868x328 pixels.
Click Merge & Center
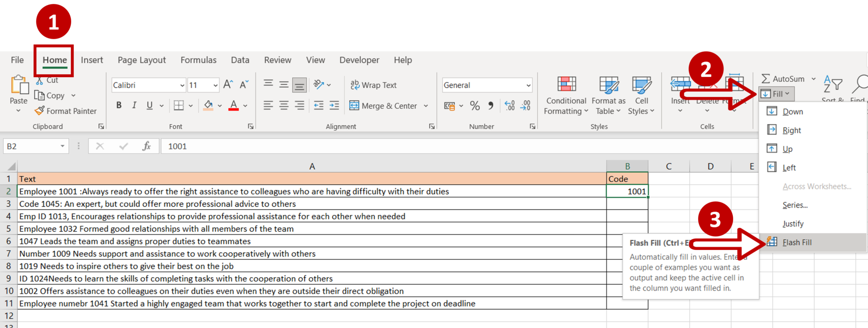point(383,106)
